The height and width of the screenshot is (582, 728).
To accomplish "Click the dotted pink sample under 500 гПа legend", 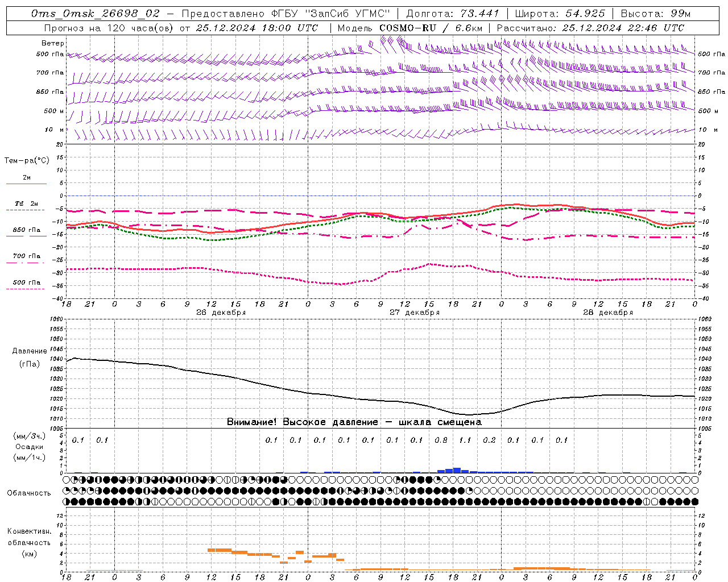I will (x=26, y=289).
